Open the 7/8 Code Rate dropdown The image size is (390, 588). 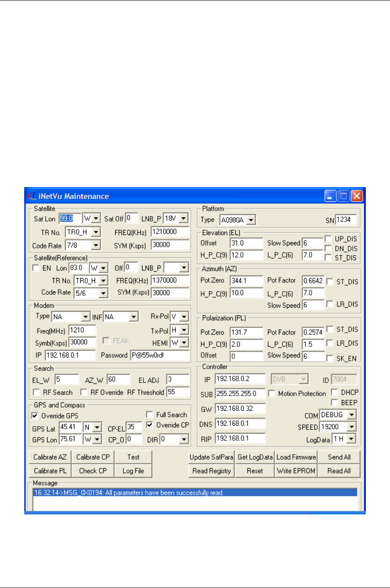pyautogui.click(x=95, y=246)
